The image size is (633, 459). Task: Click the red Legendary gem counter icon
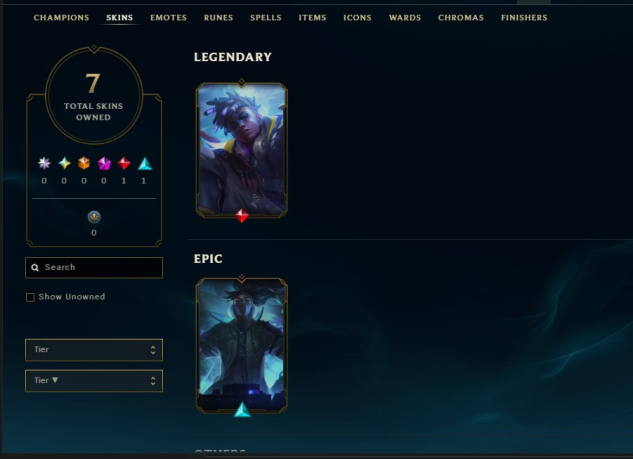[124, 163]
